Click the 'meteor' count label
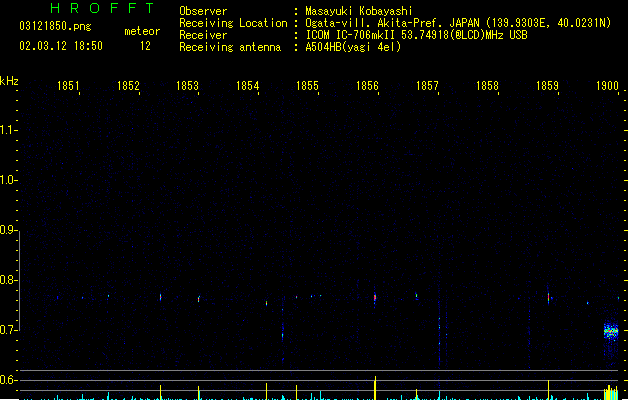 coord(142,31)
